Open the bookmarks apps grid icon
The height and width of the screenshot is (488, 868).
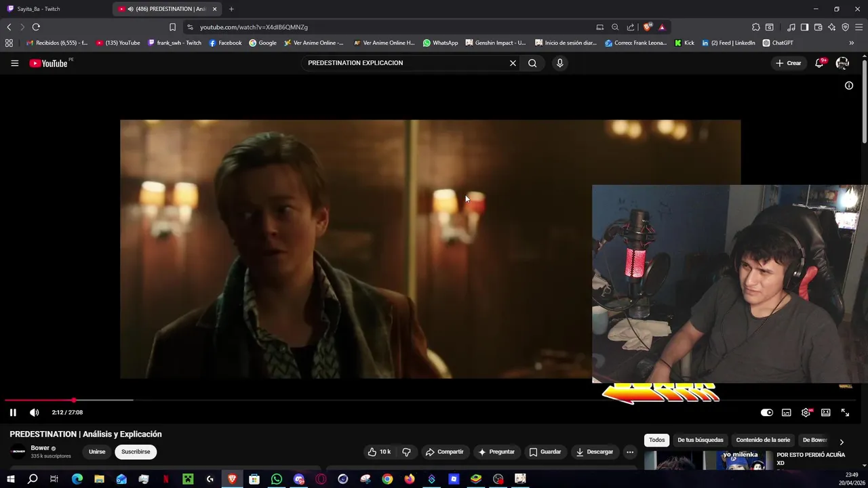pos(9,43)
